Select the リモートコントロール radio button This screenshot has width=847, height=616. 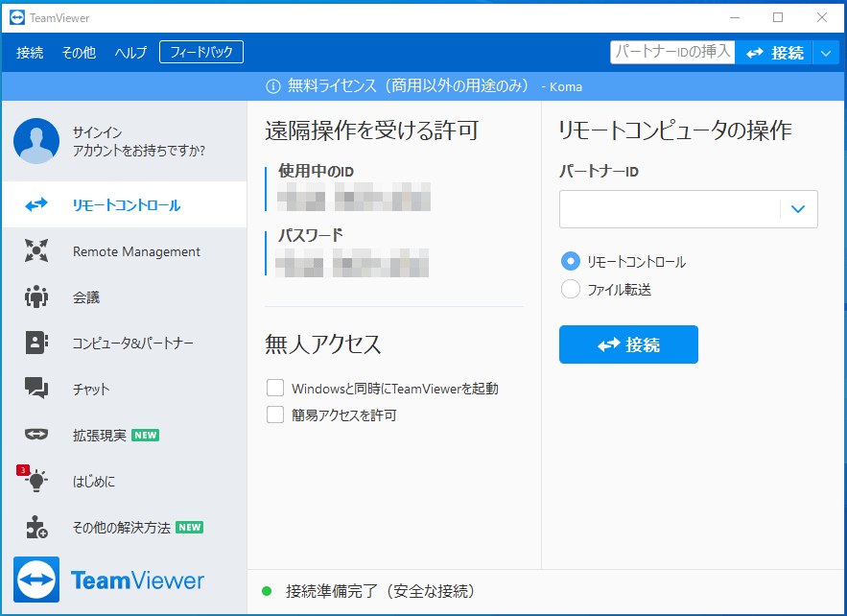coord(571,262)
